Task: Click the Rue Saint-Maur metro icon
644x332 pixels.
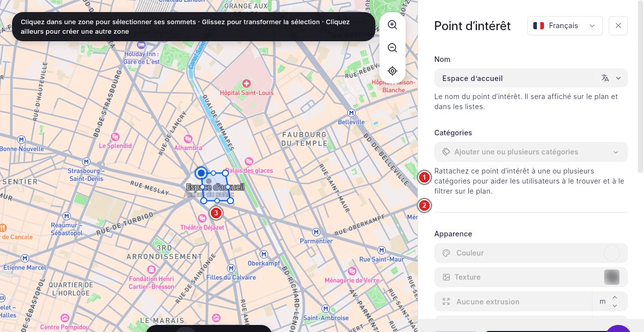Action: pos(381,250)
